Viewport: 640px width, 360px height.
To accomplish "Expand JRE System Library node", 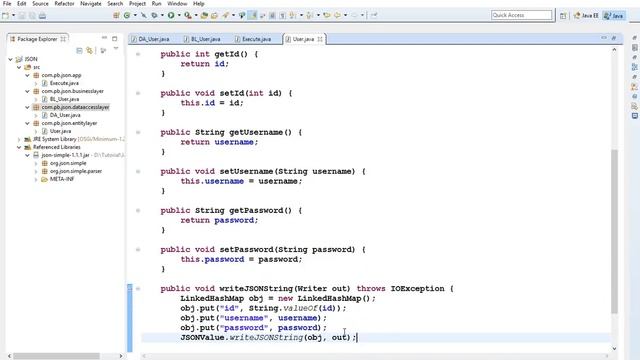I will 19,139.
